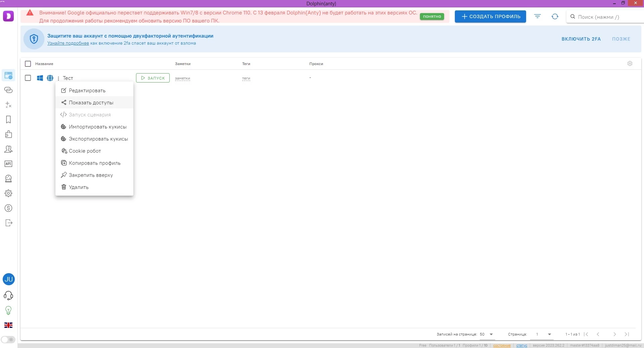Open the extensions puzzle sidebar icon
The width and height of the screenshot is (644, 348).
[8, 134]
